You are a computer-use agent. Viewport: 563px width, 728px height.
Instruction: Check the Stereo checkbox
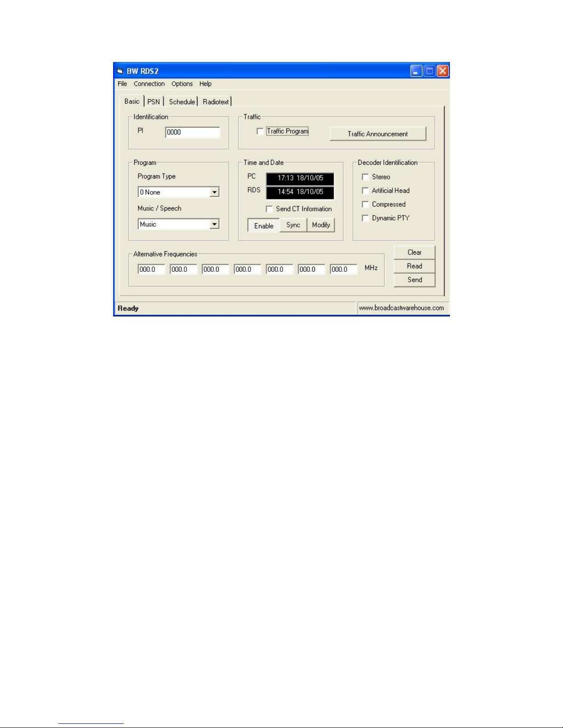coord(365,177)
